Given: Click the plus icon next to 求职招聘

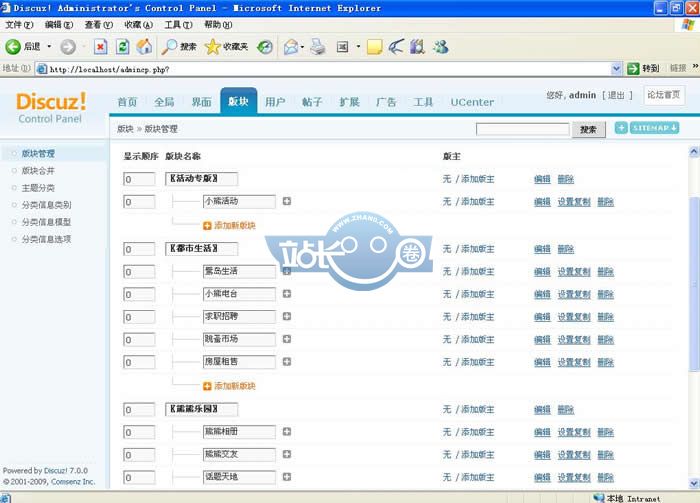Looking at the screenshot, I should (x=287, y=316).
